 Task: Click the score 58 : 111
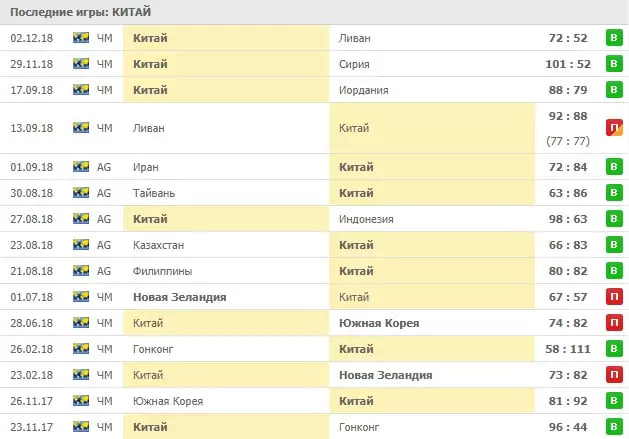point(568,349)
